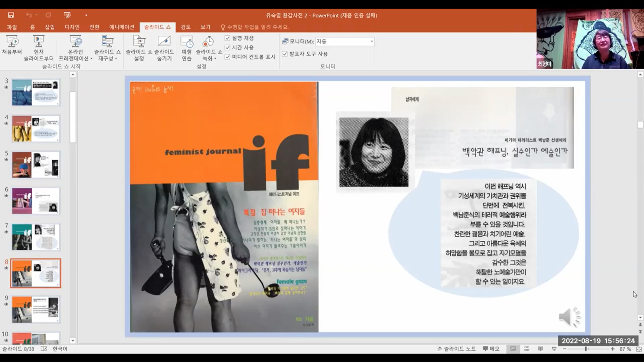
Task: Select slide 6 thumbnail
Action: (x=36, y=201)
